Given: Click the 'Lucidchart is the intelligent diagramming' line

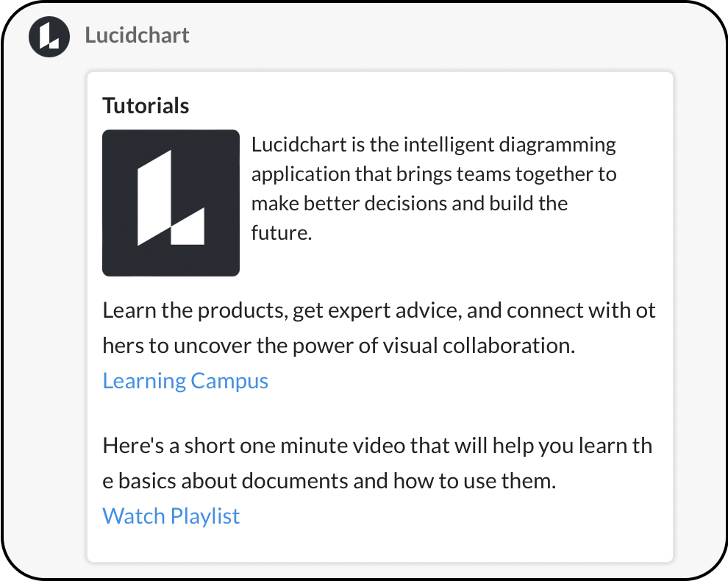Looking at the screenshot, I should [x=434, y=145].
